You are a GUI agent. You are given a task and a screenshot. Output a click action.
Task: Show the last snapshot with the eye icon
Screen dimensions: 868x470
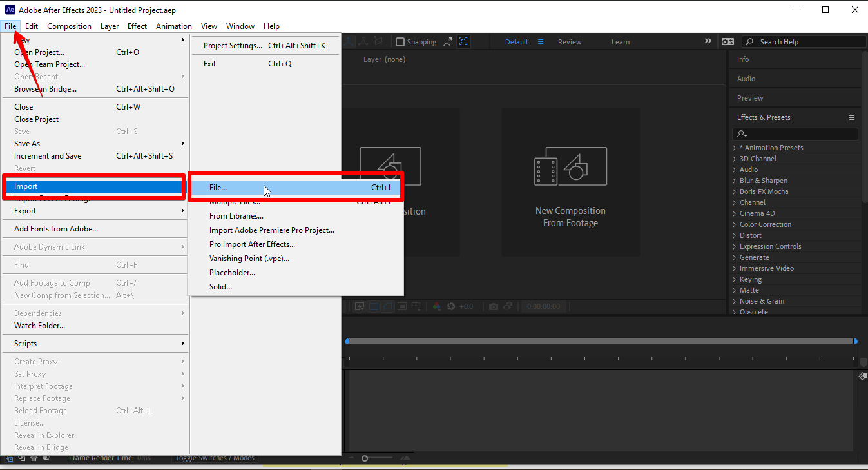tap(508, 306)
